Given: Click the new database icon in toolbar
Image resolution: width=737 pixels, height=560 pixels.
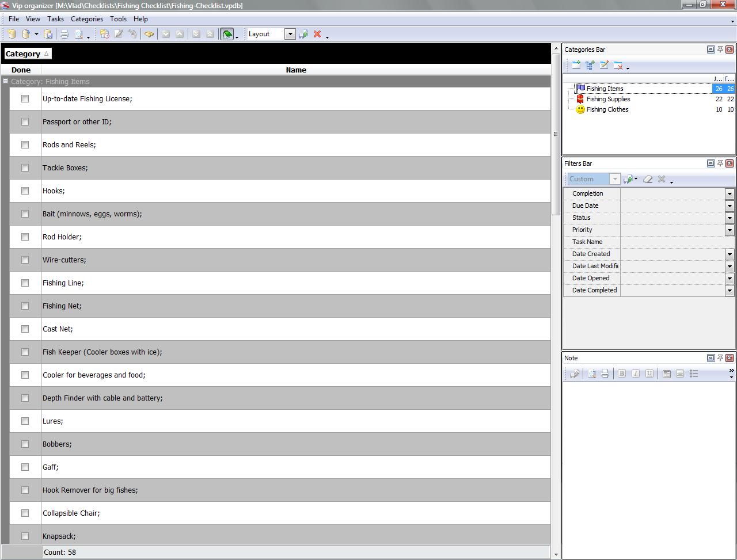Looking at the screenshot, I should 12,35.
